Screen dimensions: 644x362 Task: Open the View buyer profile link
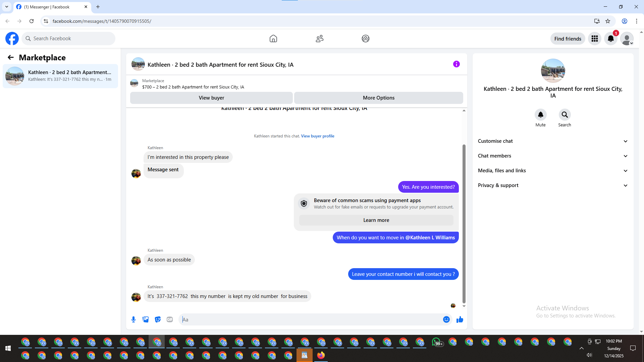pyautogui.click(x=317, y=136)
